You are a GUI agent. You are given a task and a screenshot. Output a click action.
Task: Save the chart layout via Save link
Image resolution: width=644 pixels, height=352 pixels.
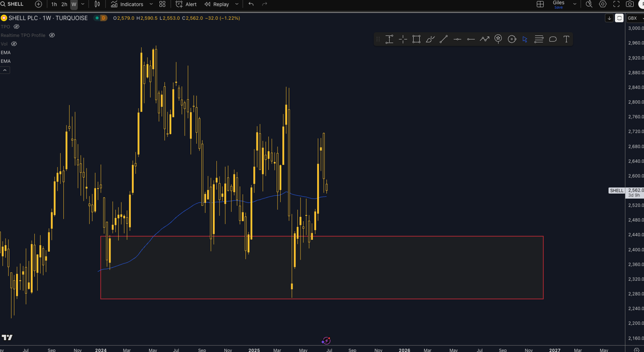[x=559, y=8]
